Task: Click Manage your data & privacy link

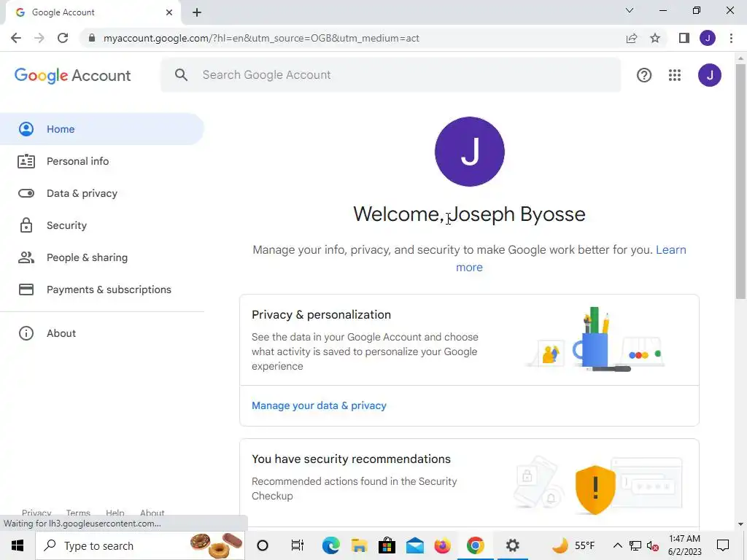Action: [319, 405]
